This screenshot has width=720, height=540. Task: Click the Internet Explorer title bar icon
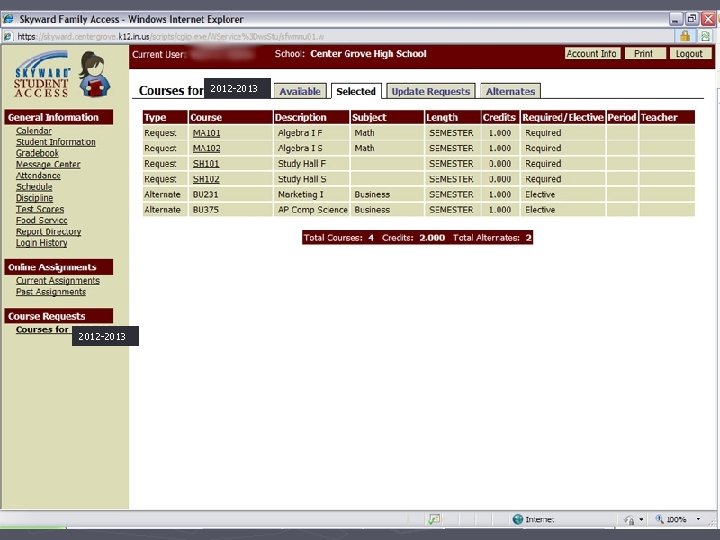point(8,19)
